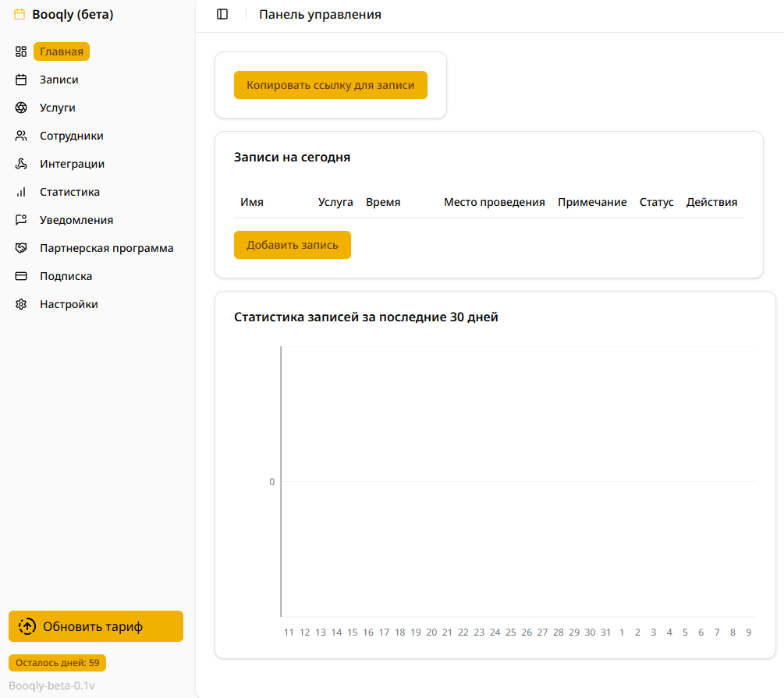Screen dimensions: 784x698
Task: Click the Осталось дней: 59 badge
Action: [57, 663]
